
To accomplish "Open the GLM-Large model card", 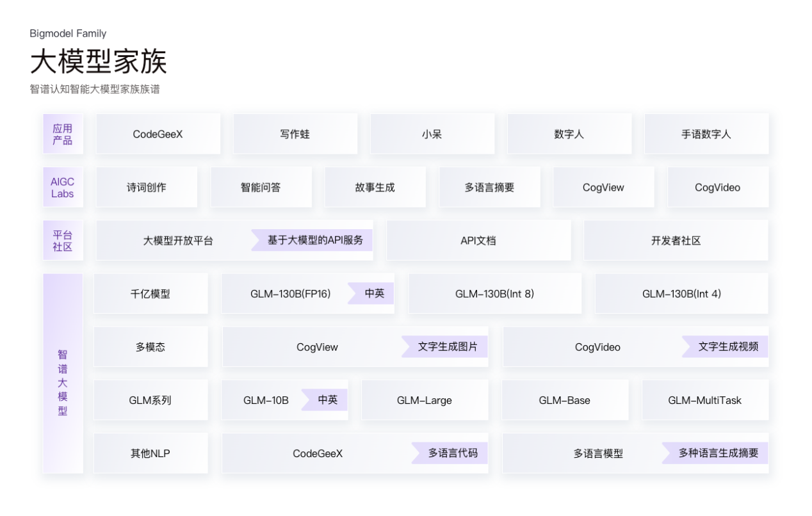I will click(425, 400).
